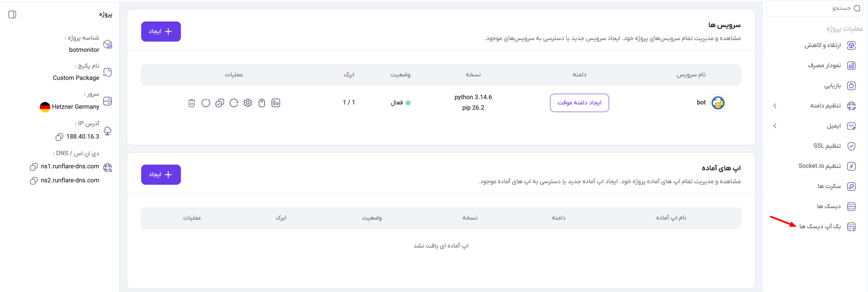Open دیسک ها menu item
868x292 pixels.
tap(836, 206)
